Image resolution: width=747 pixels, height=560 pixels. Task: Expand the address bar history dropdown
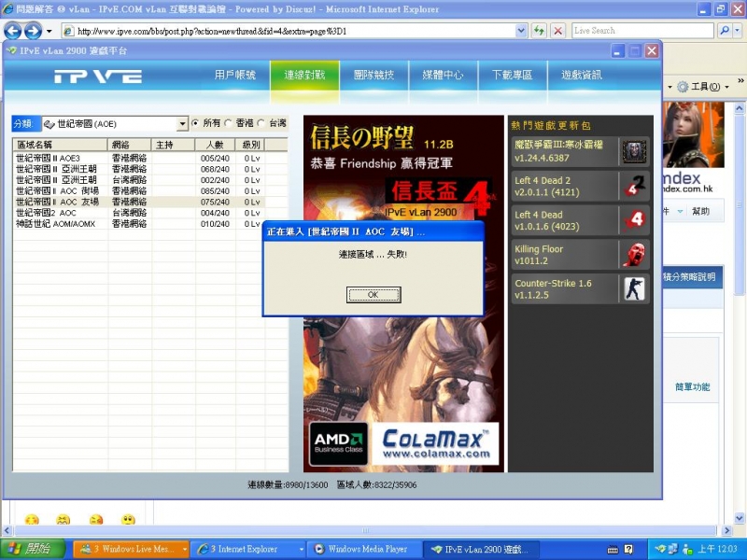tap(521, 31)
